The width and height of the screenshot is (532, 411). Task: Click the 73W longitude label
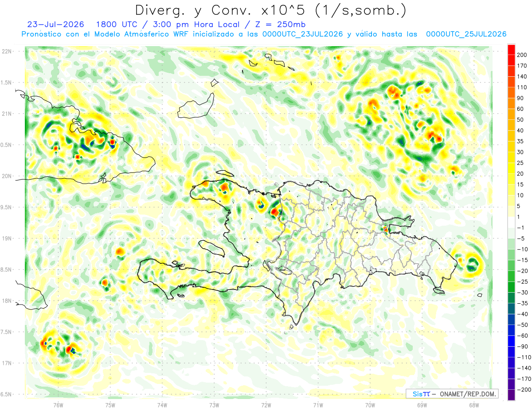214,405
